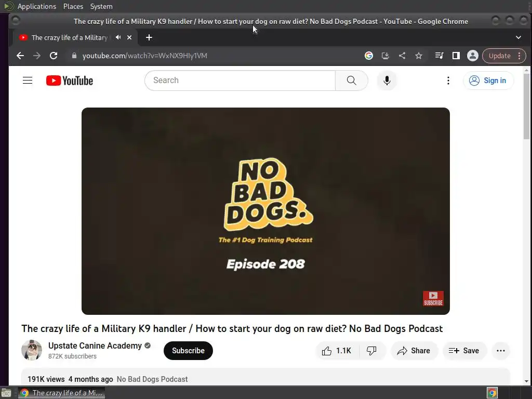Click the 872K subscribers text
The image size is (532, 399).
[72, 356]
